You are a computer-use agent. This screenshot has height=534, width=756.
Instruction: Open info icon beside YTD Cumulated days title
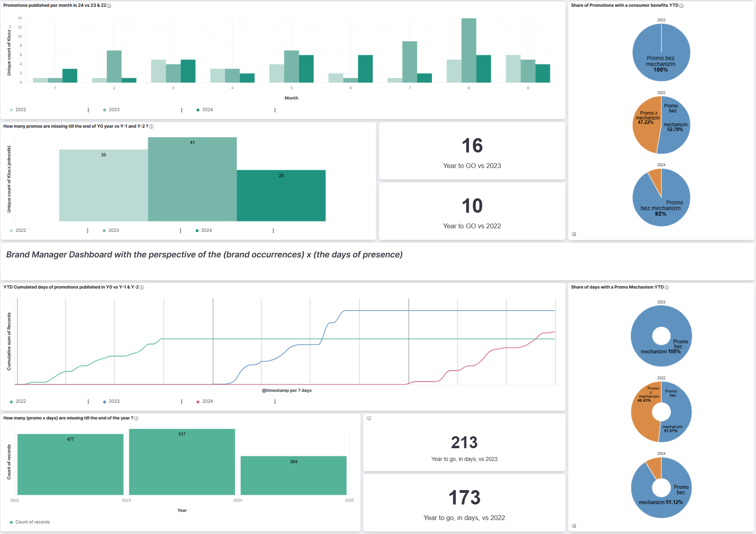click(142, 287)
